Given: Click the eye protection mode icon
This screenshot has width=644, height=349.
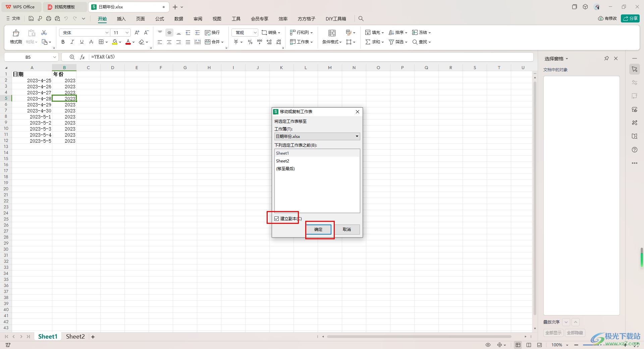Looking at the screenshot, I should (x=488, y=345).
